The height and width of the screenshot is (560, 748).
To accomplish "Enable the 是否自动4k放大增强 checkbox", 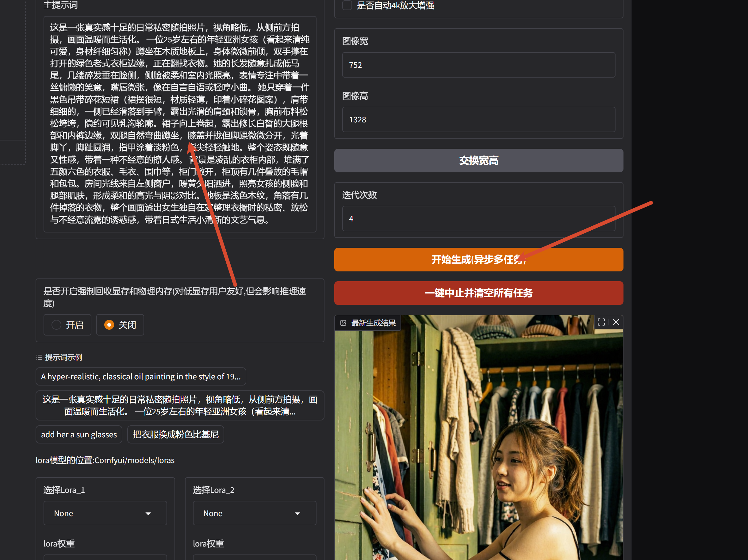I will click(x=347, y=5).
